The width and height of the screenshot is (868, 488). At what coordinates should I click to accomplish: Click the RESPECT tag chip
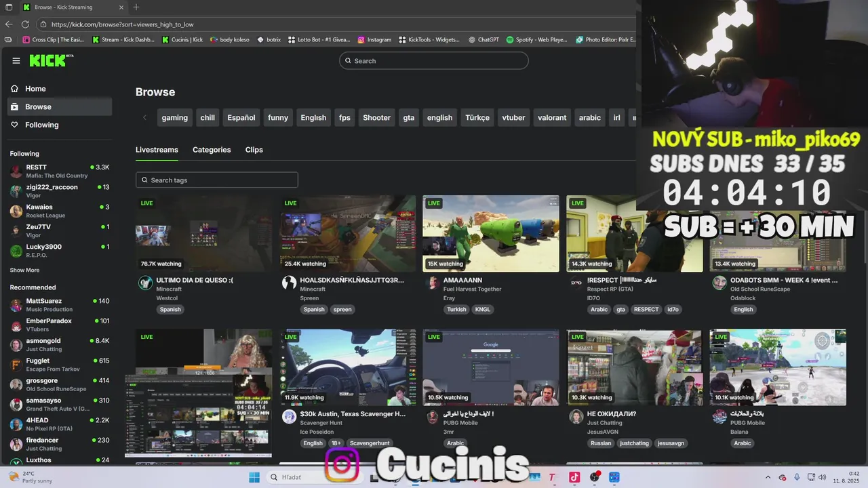point(646,310)
